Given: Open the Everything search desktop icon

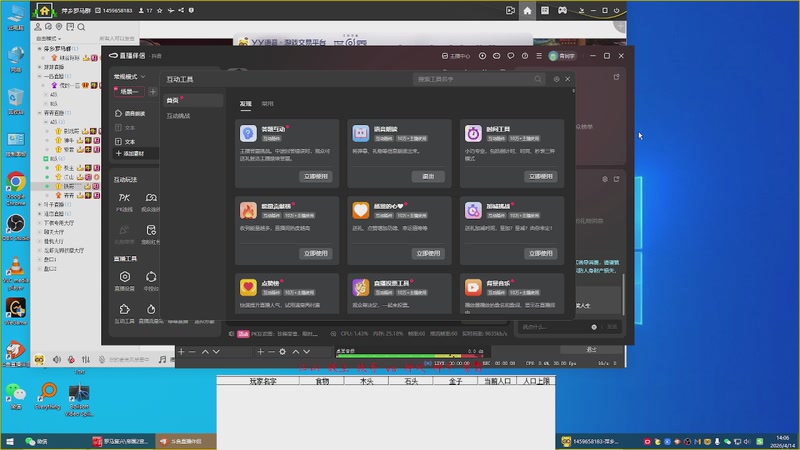Looking at the screenshot, I should pyautogui.click(x=48, y=396).
